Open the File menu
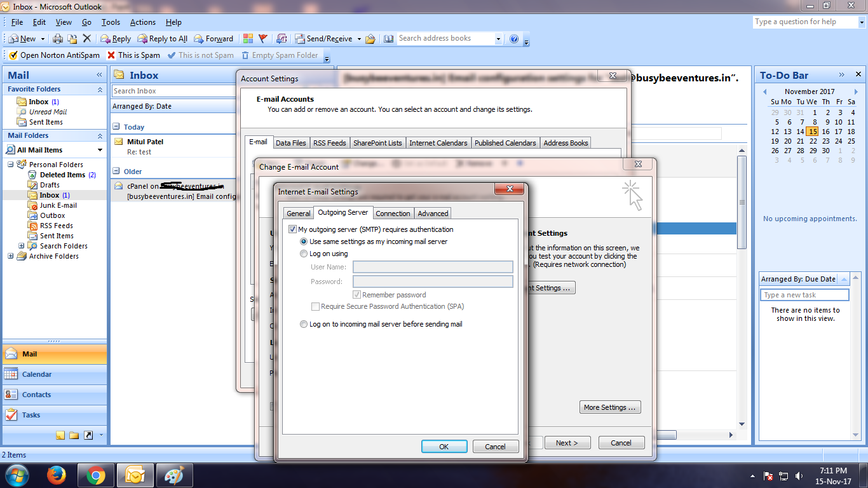 [17, 22]
